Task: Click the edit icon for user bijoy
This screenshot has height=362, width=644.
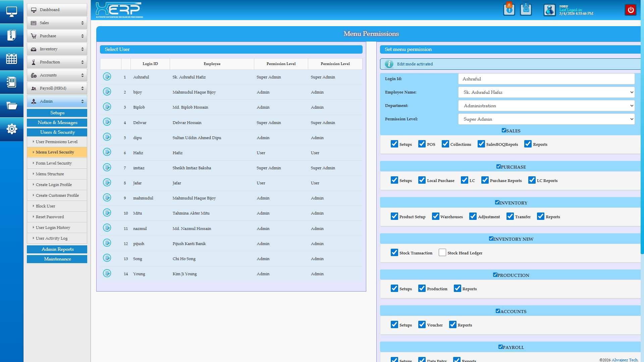Action: (x=107, y=92)
